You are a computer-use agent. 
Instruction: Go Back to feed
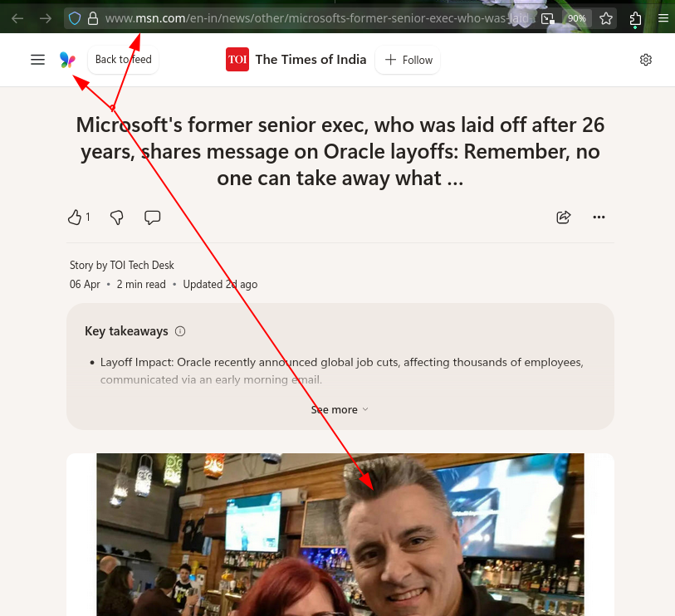pos(122,60)
